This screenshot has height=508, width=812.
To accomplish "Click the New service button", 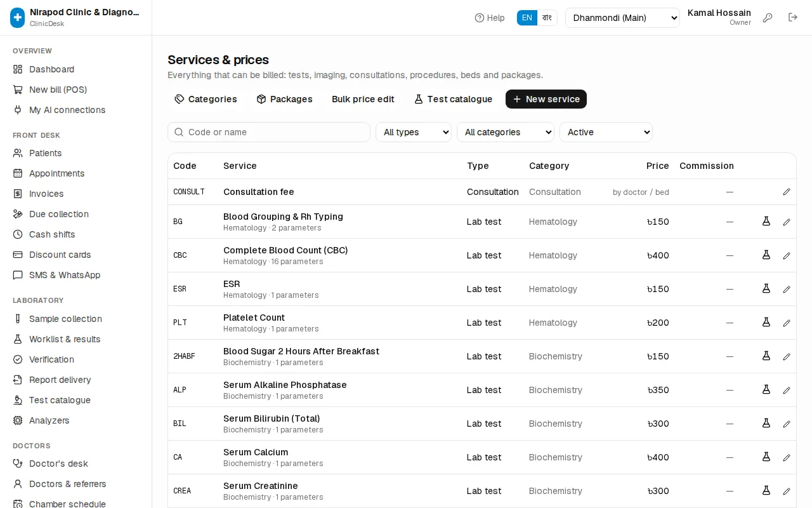I will coord(546,99).
